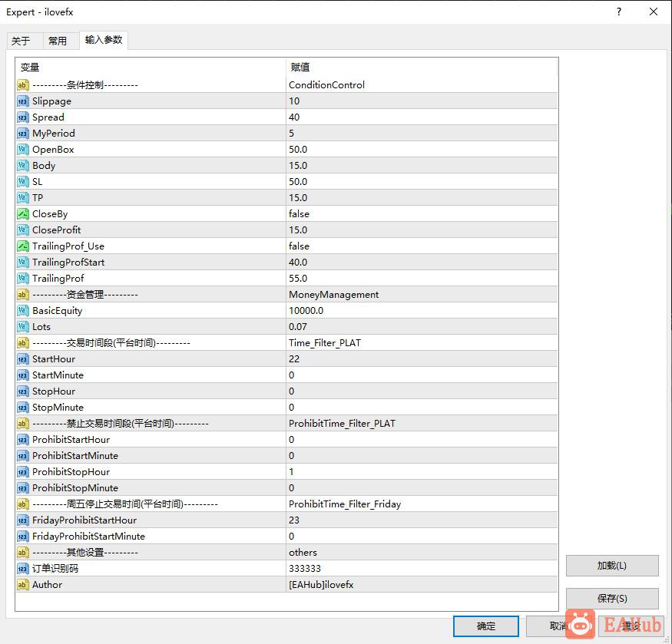Click the string icon beside 资金管理 row
This screenshot has width=672, height=644.
[x=23, y=294]
